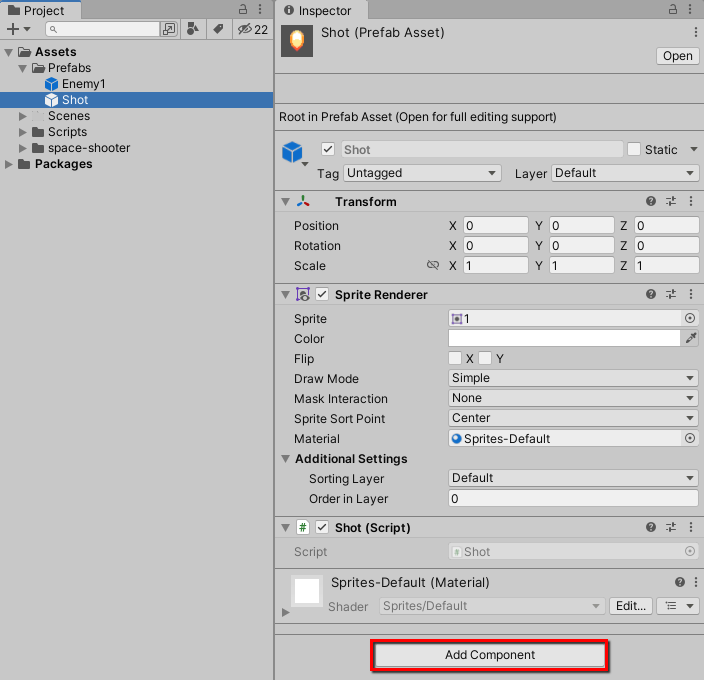The width and height of the screenshot is (704, 680).
Task: Open the Material object picker circle
Action: [690, 438]
